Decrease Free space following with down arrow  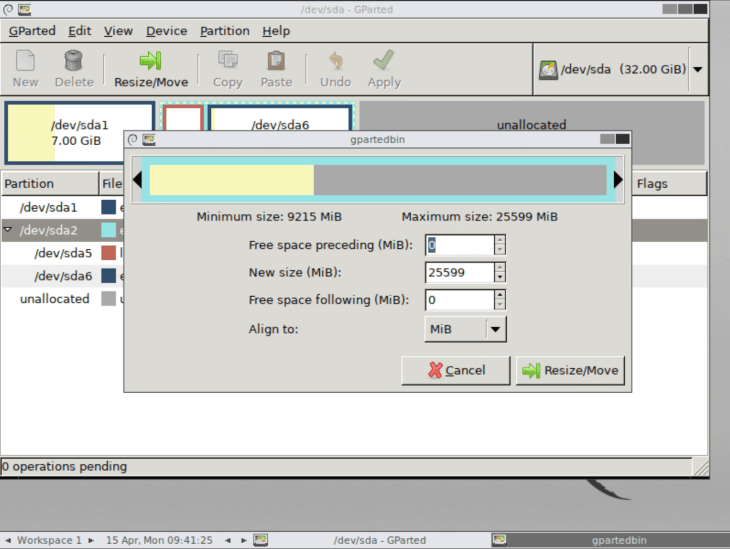coord(500,305)
